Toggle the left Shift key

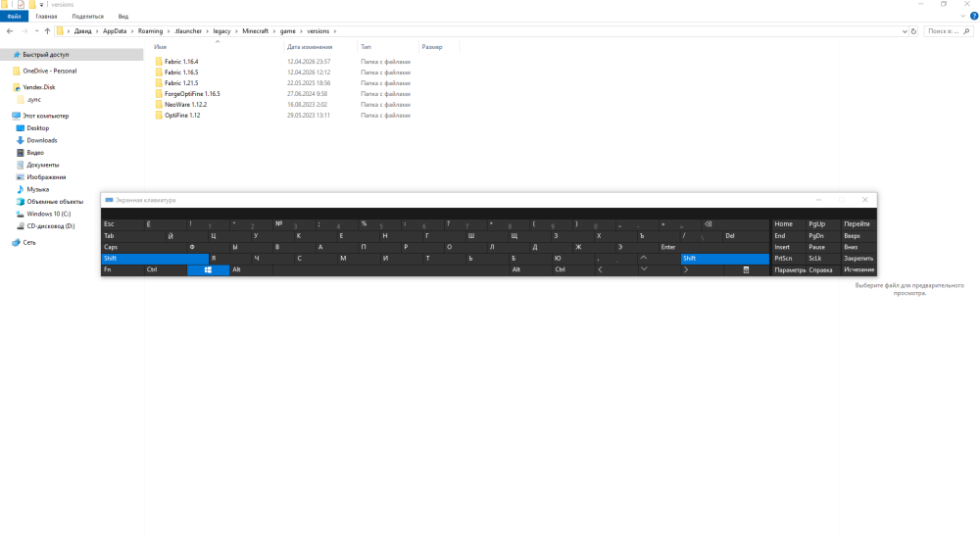pyautogui.click(x=155, y=258)
